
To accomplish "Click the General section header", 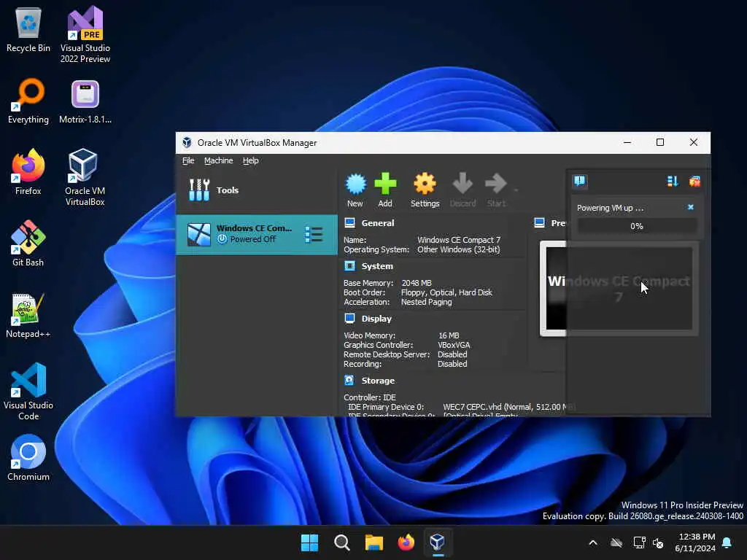I will coord(378,223).
